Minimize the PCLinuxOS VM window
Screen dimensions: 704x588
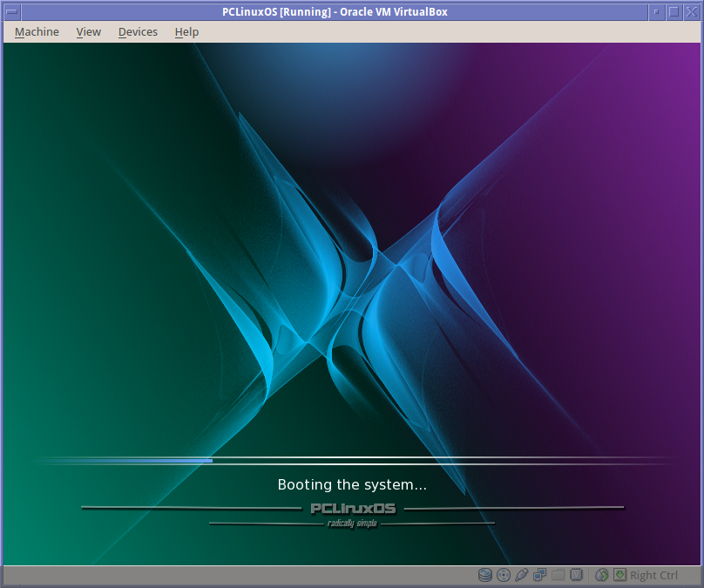pyautogui.click(x=655, y=11)
